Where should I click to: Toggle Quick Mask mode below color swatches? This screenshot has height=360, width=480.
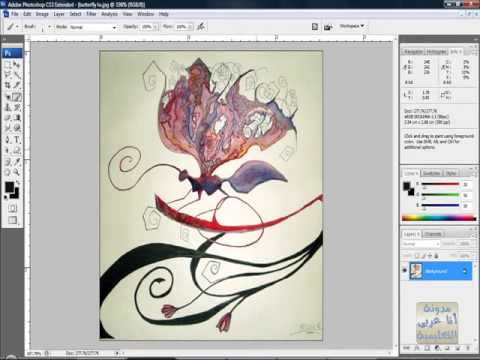click(12, 208)
